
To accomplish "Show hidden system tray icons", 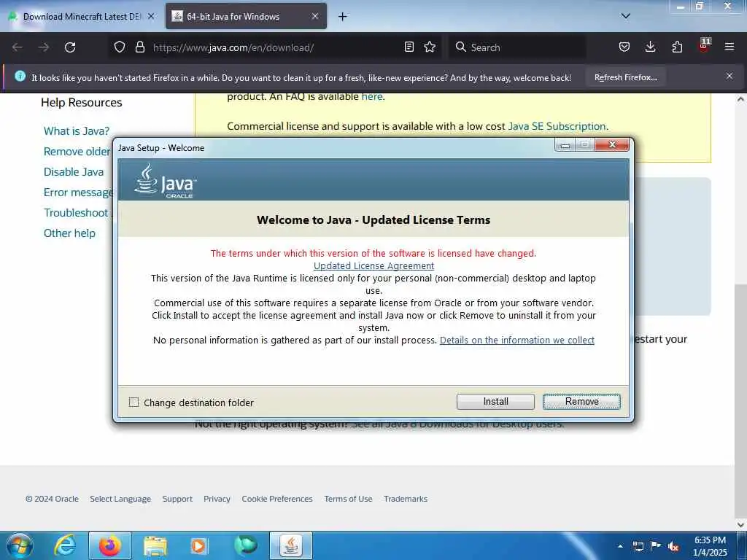I will coord(620,546).
